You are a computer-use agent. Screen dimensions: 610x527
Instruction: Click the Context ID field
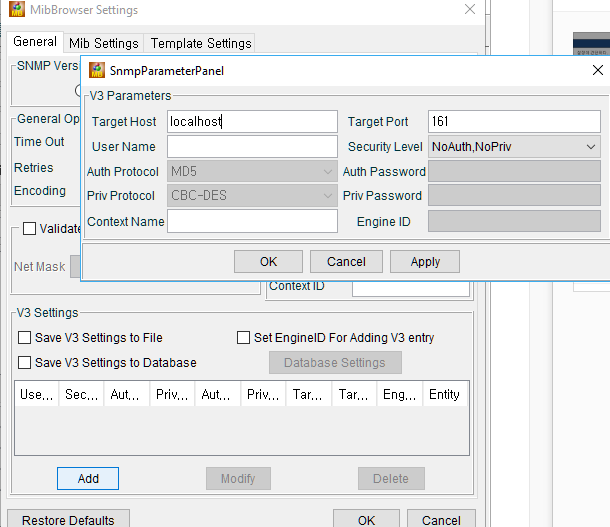coord(411,288)
